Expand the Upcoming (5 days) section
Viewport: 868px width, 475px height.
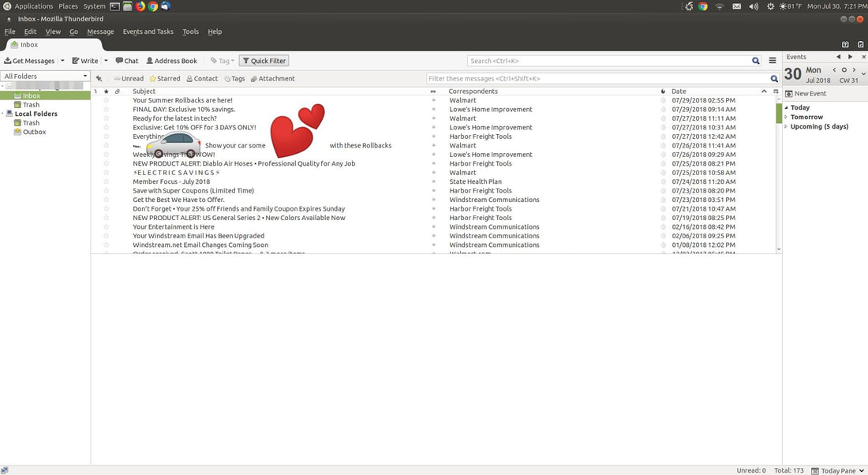[x=787, y=126]
